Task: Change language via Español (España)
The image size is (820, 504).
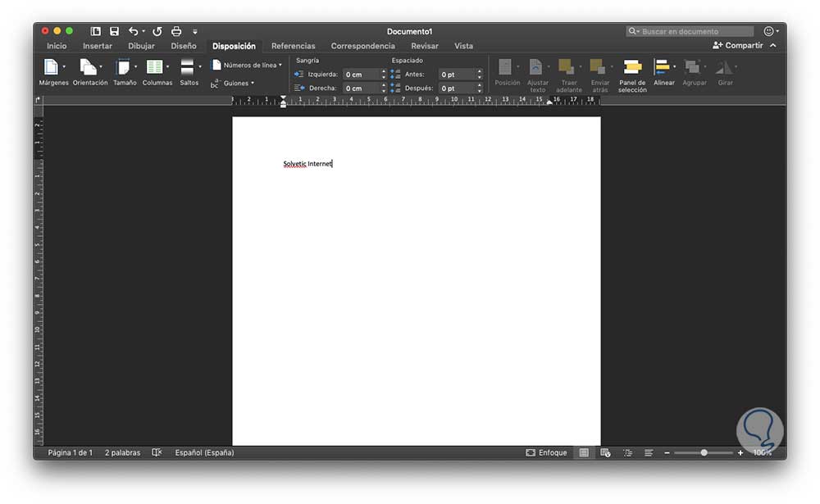Action: pos(204,452)
